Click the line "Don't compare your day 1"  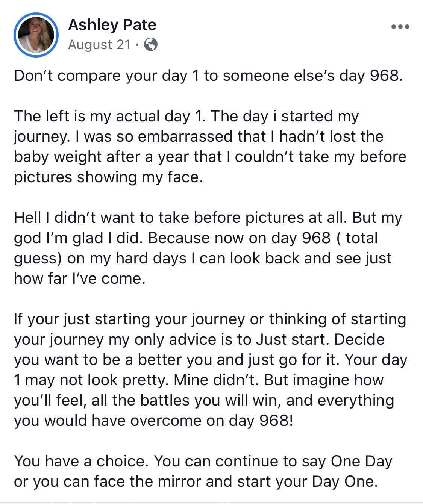tap(209, 76)
